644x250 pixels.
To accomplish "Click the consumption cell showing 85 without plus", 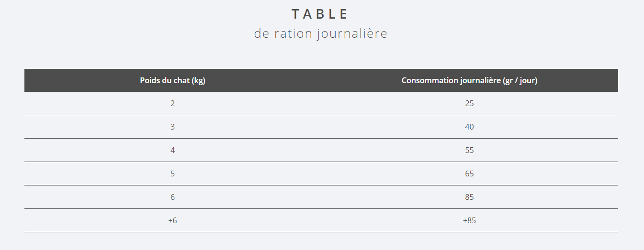I will pyautogui.click(x=469, y=197).
